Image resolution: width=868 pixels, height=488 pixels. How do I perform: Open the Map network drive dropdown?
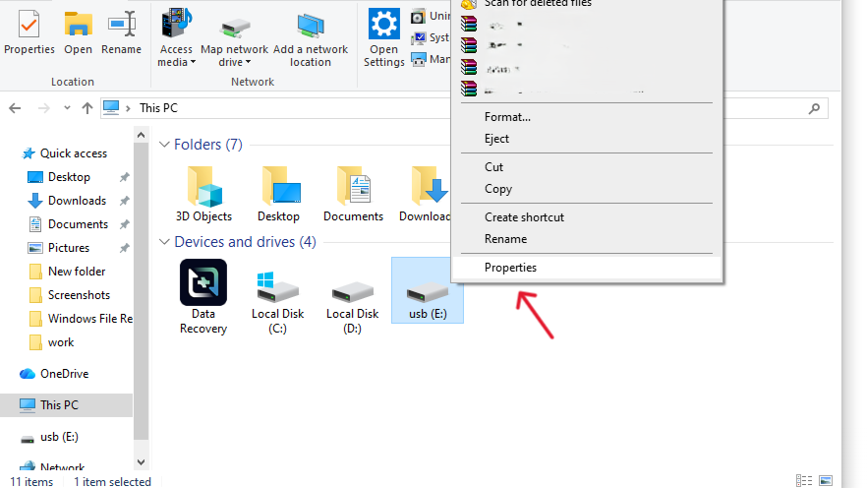(x=234, y=41)
